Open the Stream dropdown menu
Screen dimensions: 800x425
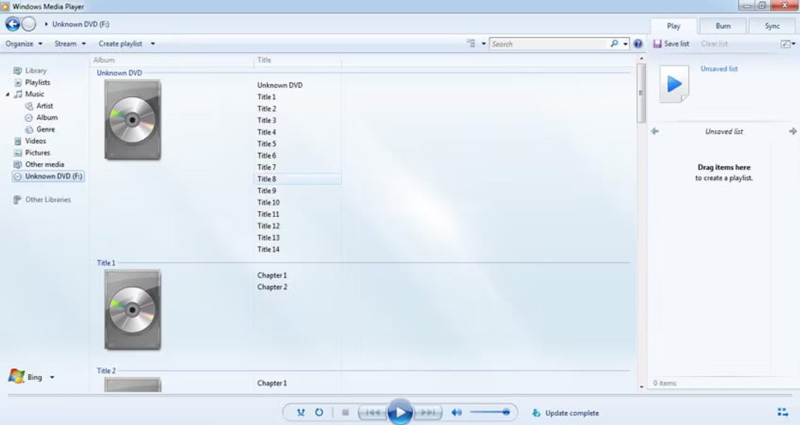[70, 44]
